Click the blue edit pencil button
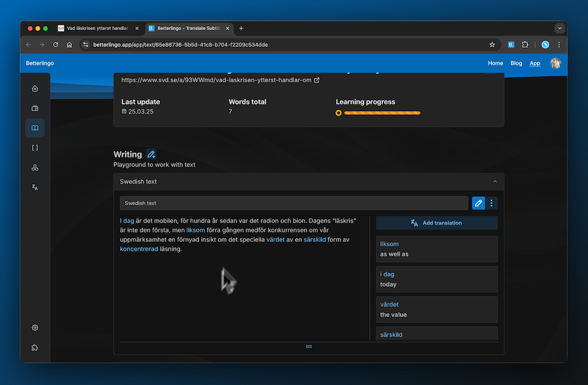Image resolution: width=588 pixels, height=385 pixels. click(478, 203)
